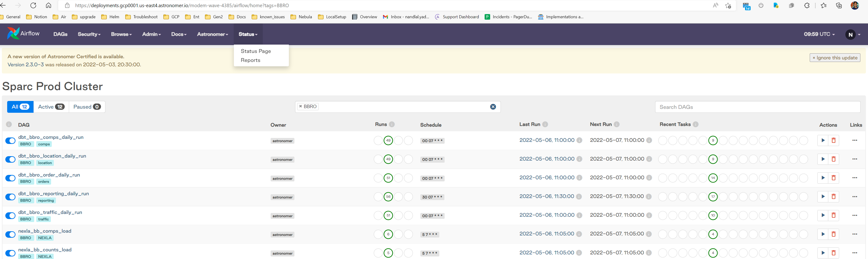Open the info tooltip beside Runs header
The image size is (868, 259).
392,124
